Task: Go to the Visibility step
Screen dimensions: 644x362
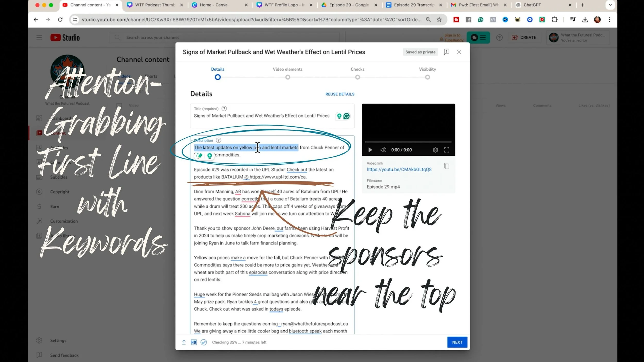Action: (427, 73)
